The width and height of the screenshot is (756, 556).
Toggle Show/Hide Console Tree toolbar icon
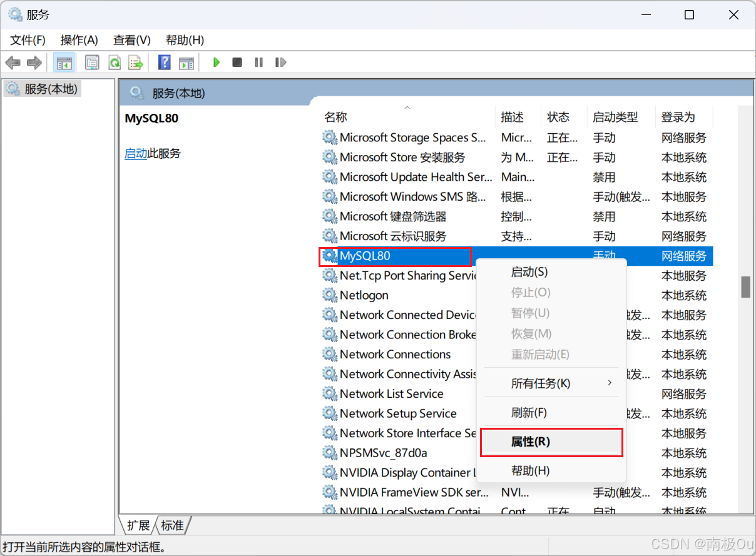[x=64, y=63]
